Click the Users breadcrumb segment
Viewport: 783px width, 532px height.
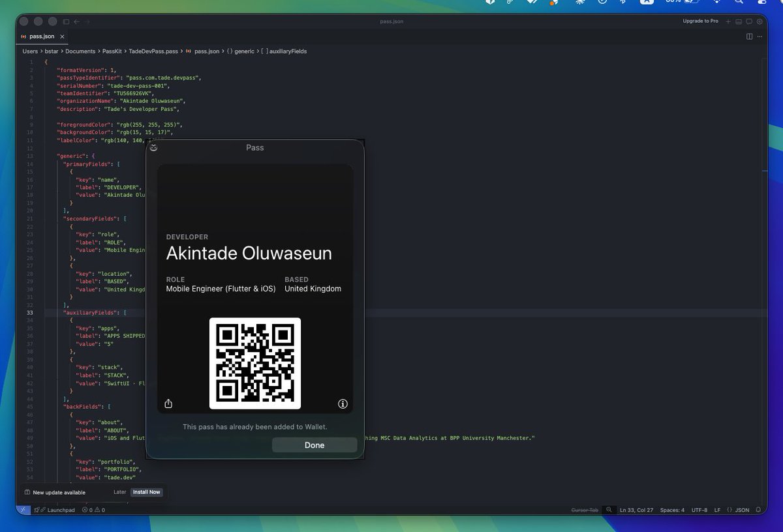[30, 51]
